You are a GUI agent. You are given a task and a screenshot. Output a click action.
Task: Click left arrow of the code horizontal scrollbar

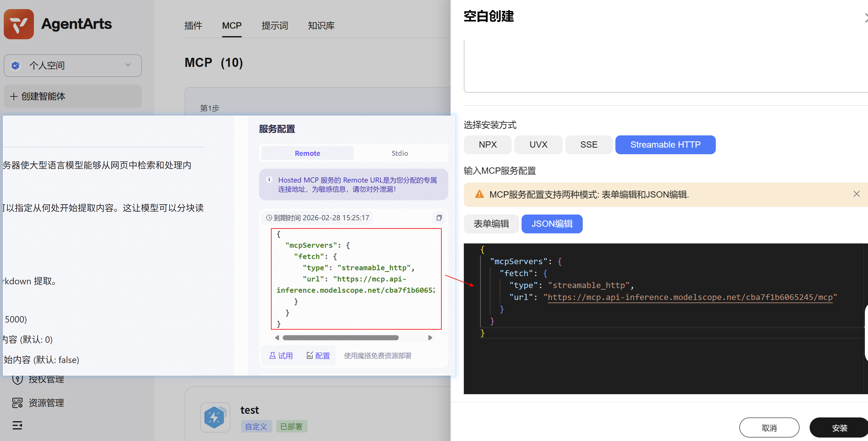click(x=277, y=337)
